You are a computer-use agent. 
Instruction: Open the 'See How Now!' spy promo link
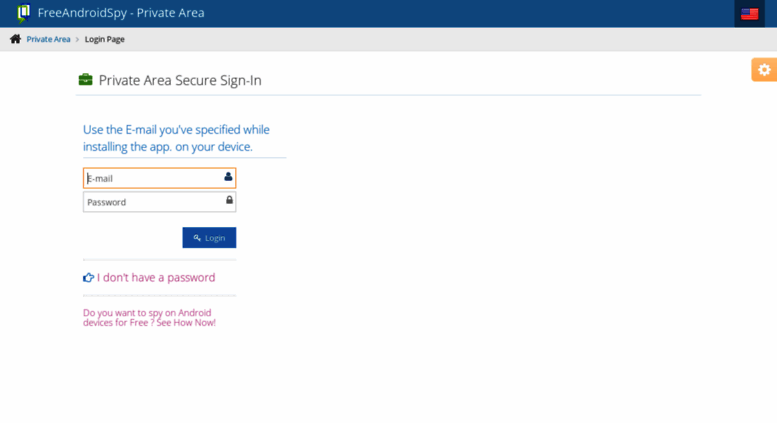(x=149, y=317)
